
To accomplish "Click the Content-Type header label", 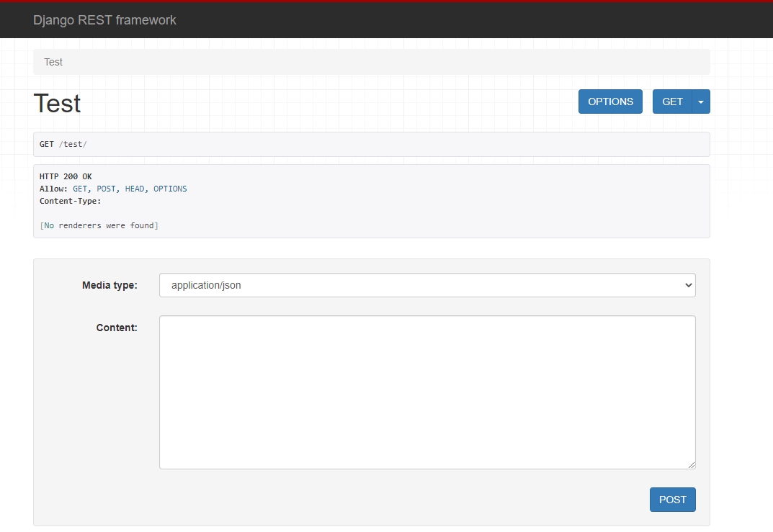I will pos(70,201).
